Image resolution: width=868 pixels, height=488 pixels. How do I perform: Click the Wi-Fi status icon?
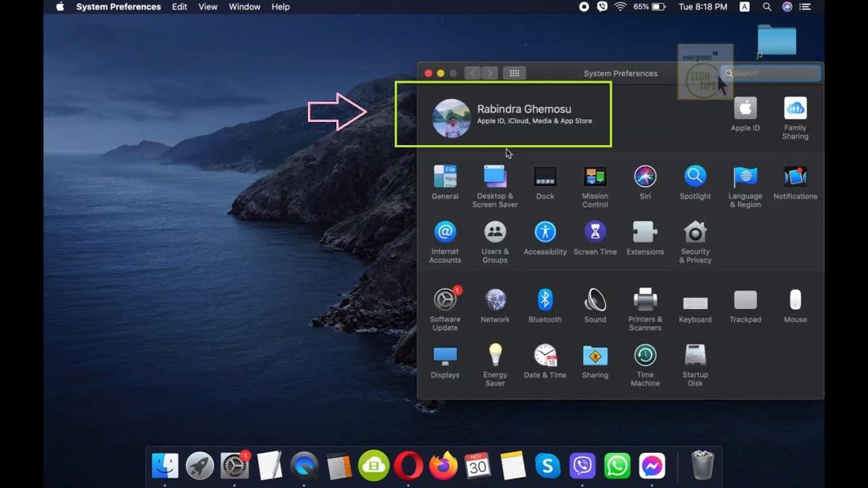[620, 7]
